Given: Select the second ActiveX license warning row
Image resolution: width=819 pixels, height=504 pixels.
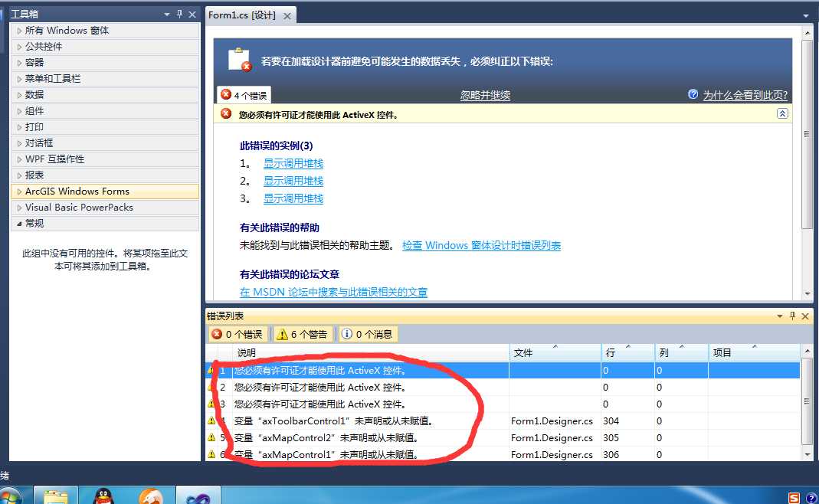Looking at the screenshot, I should (x=503, y=388).
